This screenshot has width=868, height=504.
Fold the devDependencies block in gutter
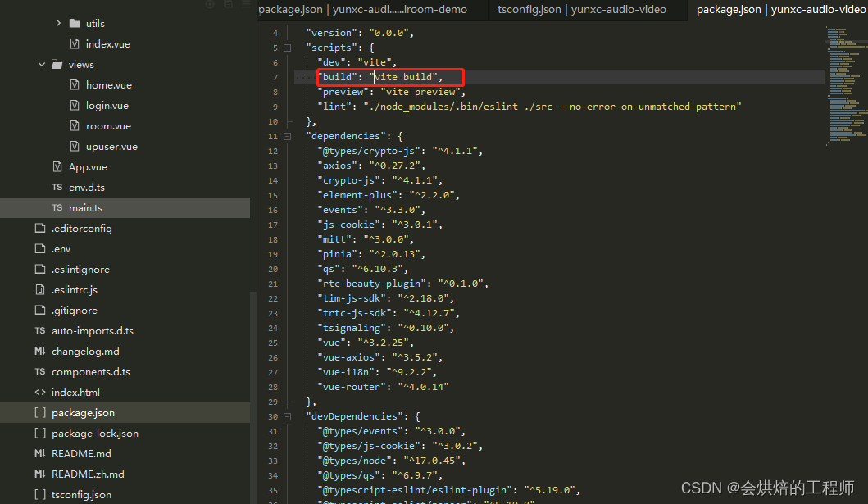288,416
